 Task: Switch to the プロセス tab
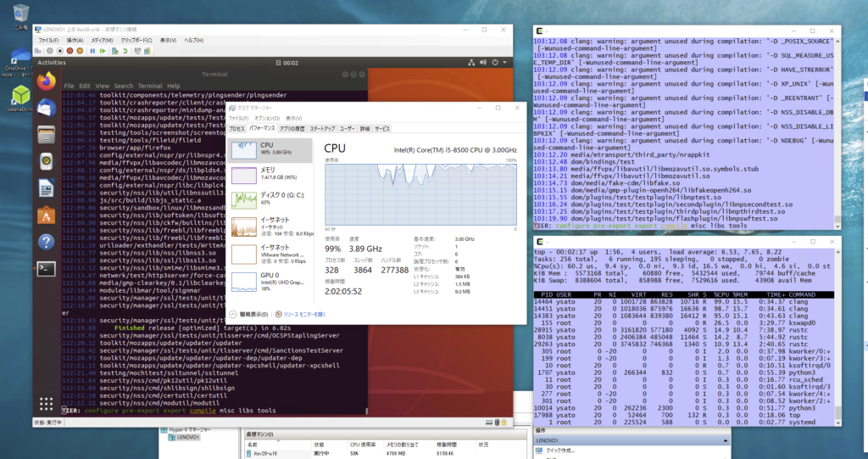pyautogui.click(x=236, y=128)
